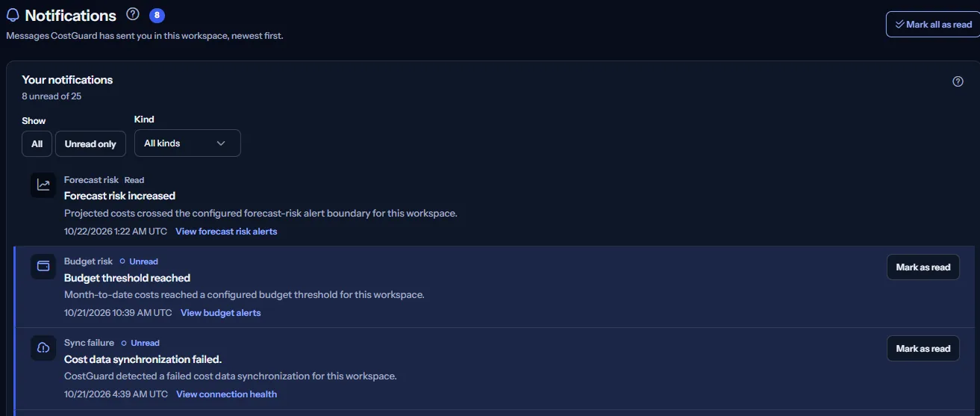Image resolution: width=980 pixels, height=416 pixels.
Task: Show all notifications with the All filter
Action: (x=37, y=143)
